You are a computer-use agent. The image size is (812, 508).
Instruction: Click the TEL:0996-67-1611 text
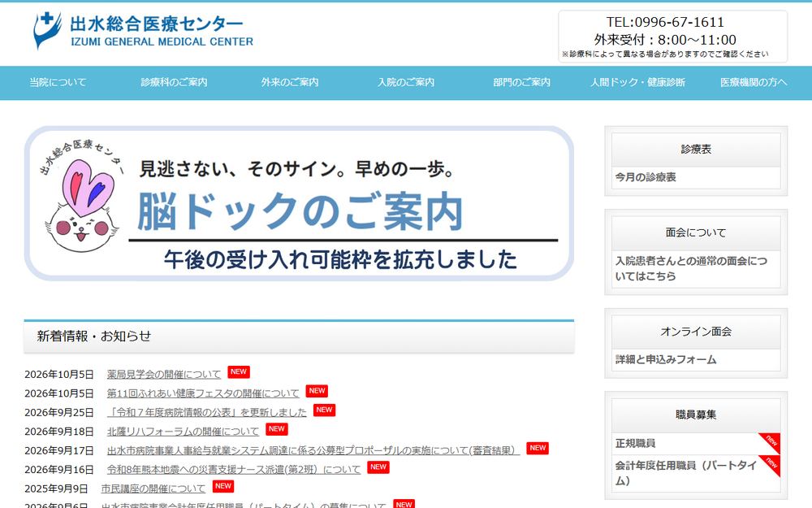[666, 22]
